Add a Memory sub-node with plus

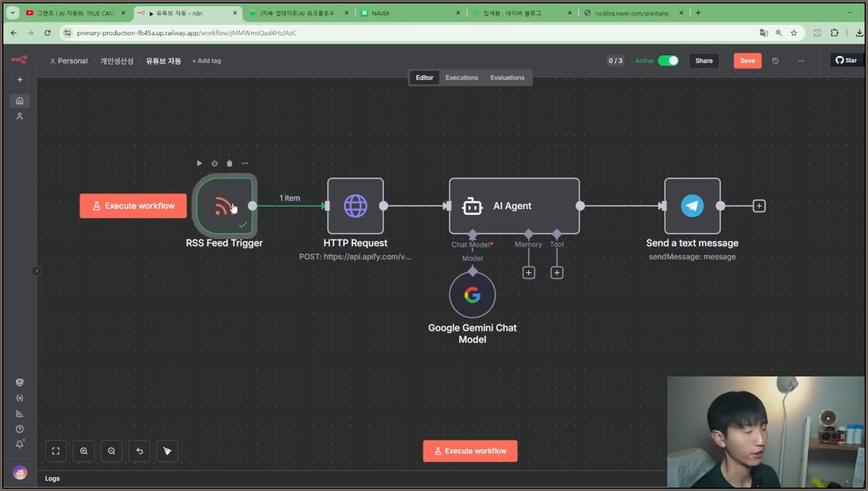529,272
